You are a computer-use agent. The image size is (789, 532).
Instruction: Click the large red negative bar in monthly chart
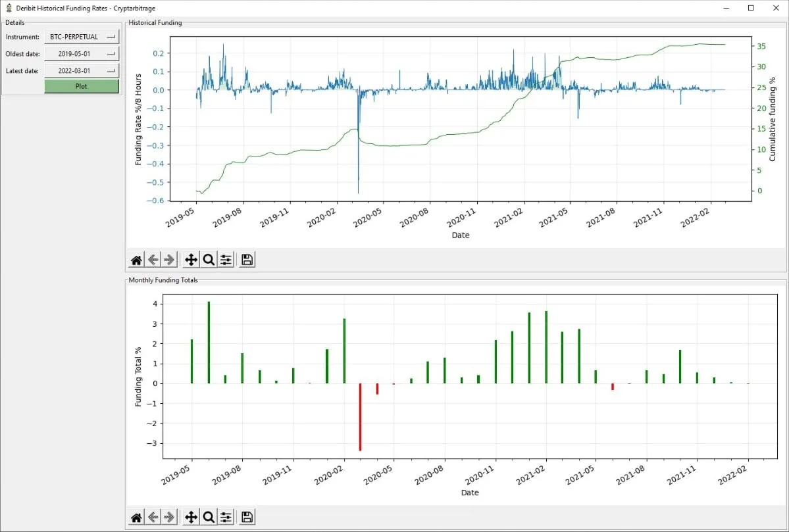click(x=361, y=417)
